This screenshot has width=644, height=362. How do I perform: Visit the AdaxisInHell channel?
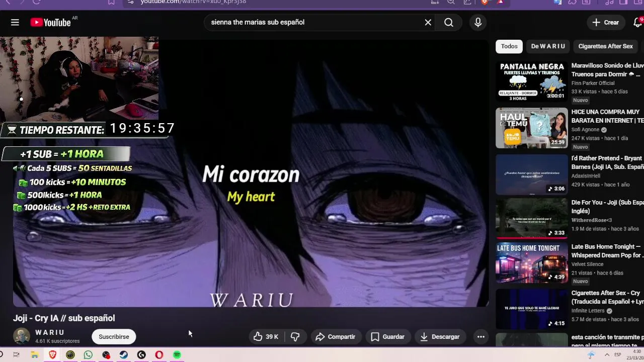tap(586, 176)
